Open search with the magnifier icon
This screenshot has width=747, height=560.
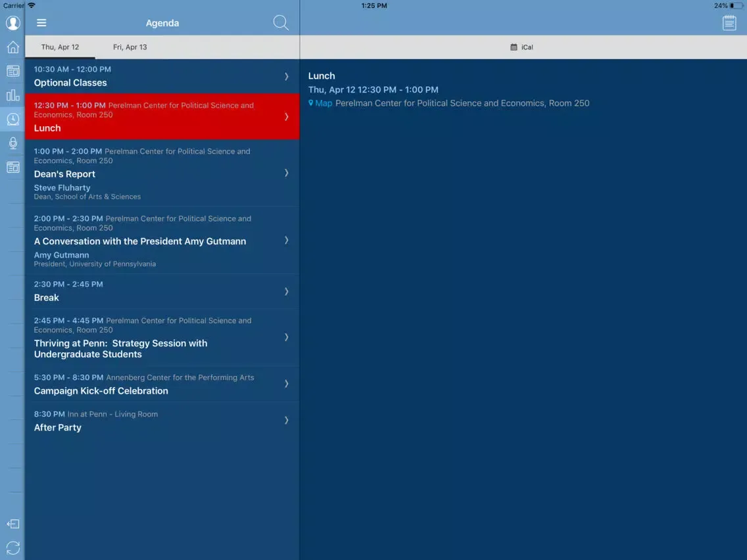click(x=281, y=23)
